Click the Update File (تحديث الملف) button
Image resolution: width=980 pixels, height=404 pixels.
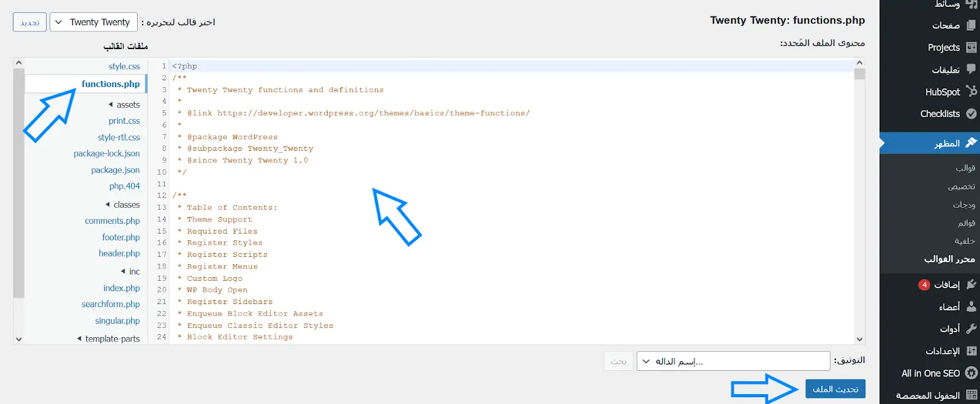pyautogui.click(x=835, y=389)
